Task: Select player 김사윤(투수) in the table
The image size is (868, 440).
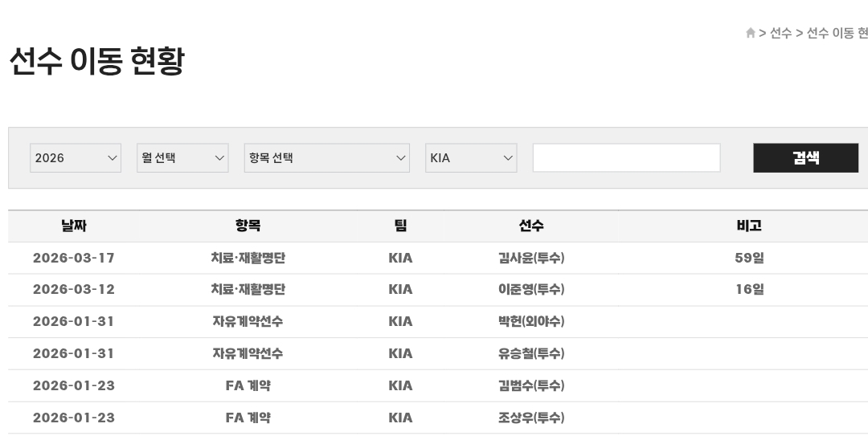Action: point(531,258)
